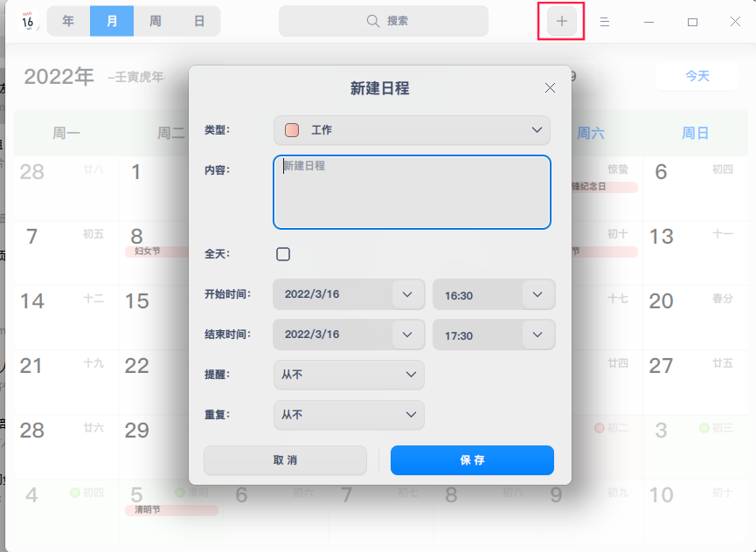Switch to 月 view tab

[x=112, y=21]
